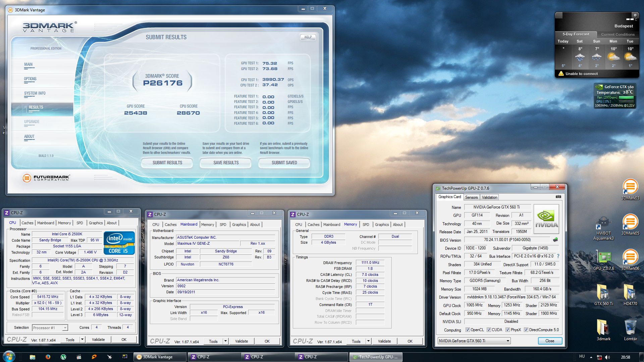The width and height of the screenshot is (644, 362).
Task: Click the GPU-Z screenshot camera icon
Action: [558, 197]
